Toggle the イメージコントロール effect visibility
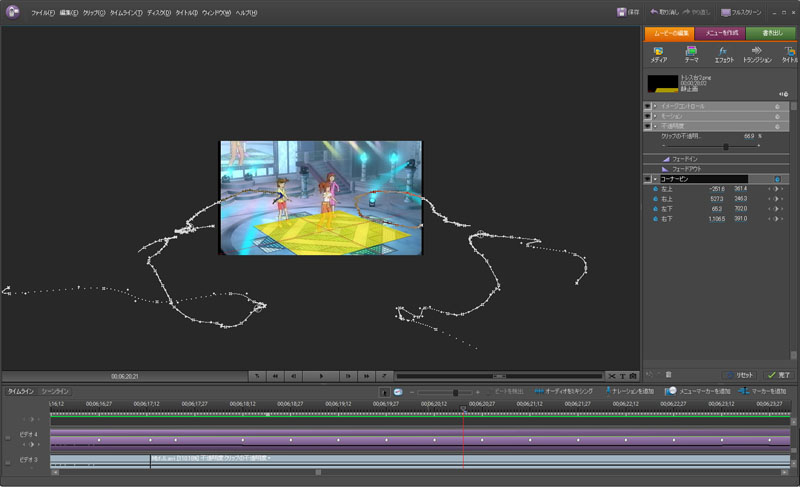800x487 pixels. click(x=647, y=105)
